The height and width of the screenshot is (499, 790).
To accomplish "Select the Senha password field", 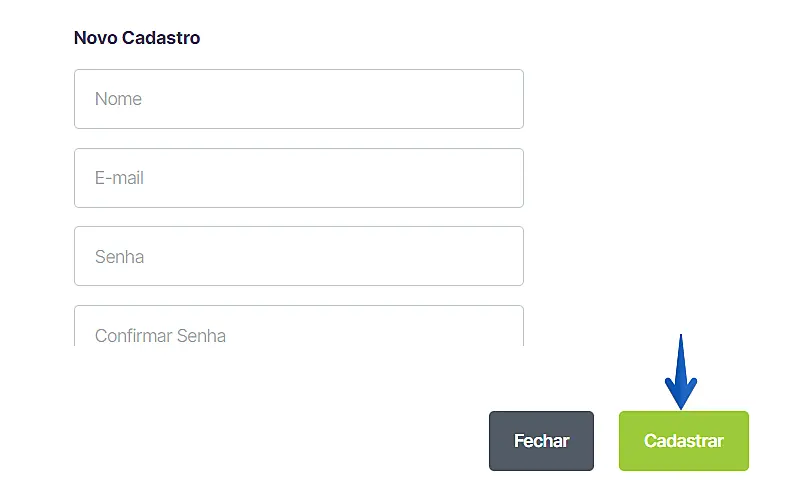I will point(298,256).
